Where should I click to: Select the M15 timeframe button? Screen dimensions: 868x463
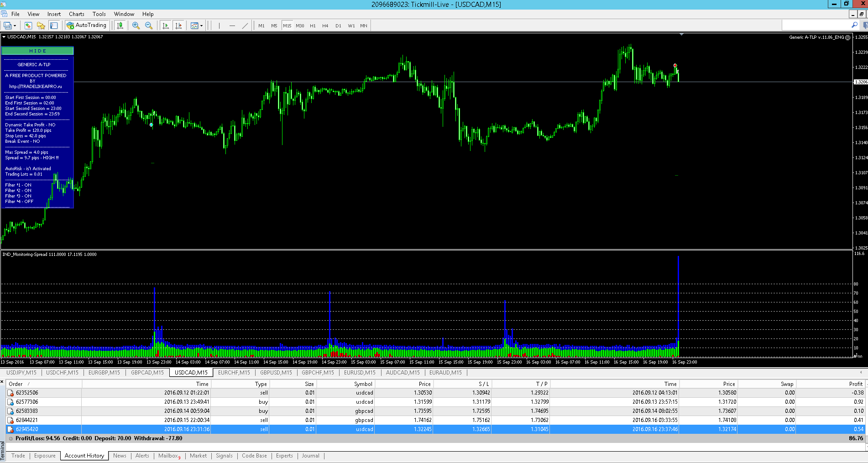(x=287, y=26)
